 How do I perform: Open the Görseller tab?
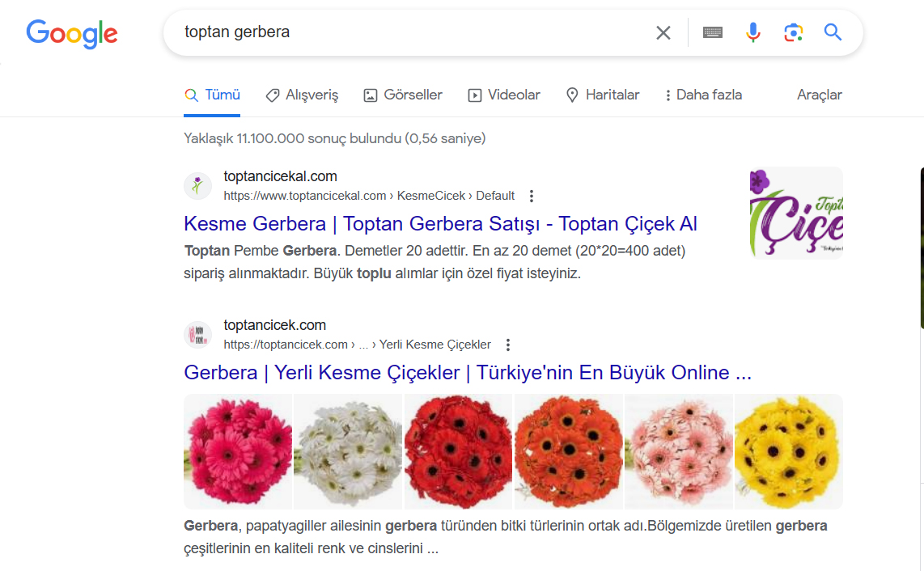[x=402, y=95]
